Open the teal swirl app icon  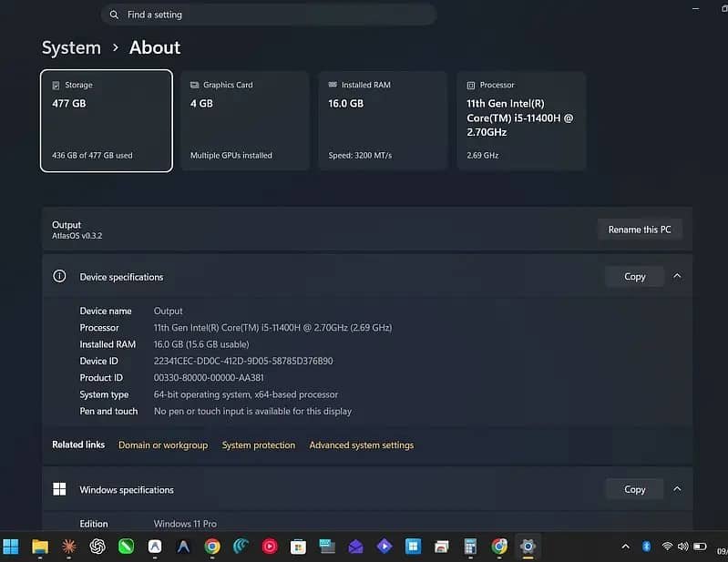click(x=241, y=547)
